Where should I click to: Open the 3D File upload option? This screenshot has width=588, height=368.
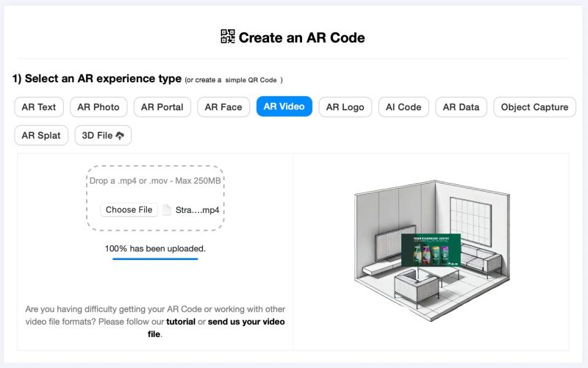click(x=103, y=135)
